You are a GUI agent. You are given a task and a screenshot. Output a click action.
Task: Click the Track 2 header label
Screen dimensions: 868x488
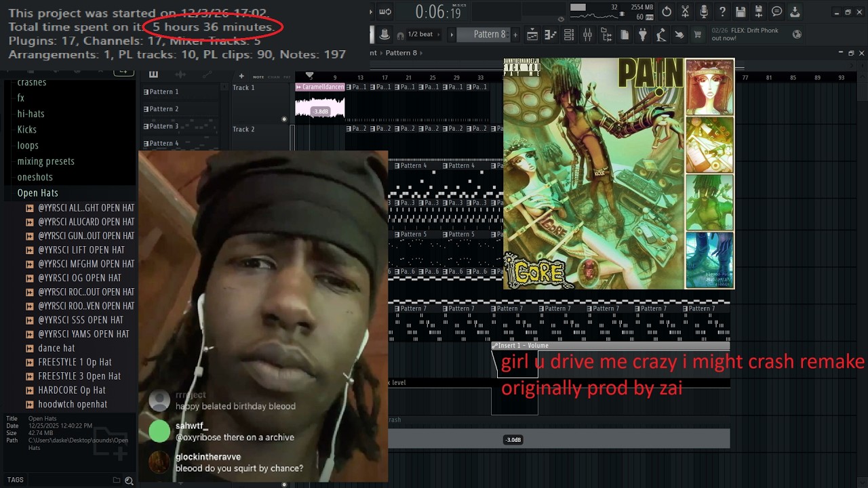pos(243,129)
